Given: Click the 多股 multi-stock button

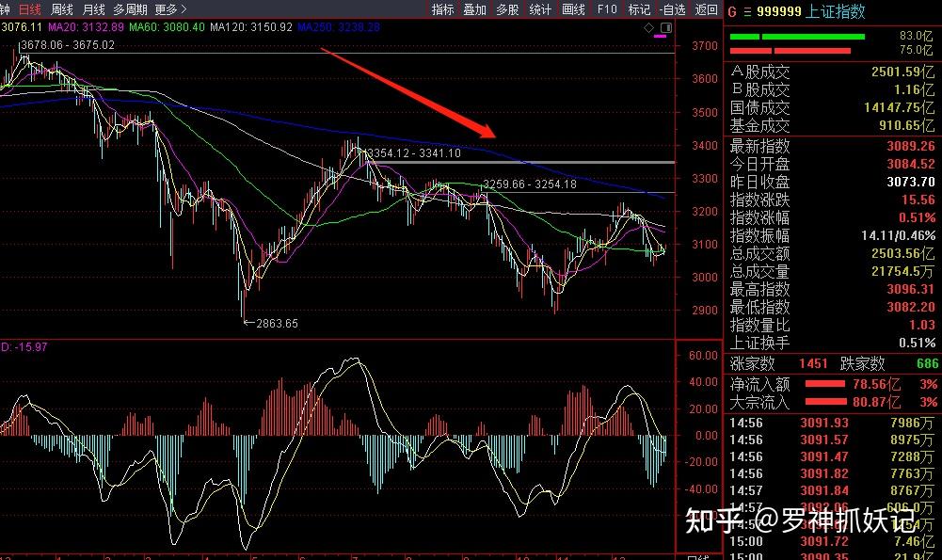Looking at the screenshot, I should (x=507, y=9).
